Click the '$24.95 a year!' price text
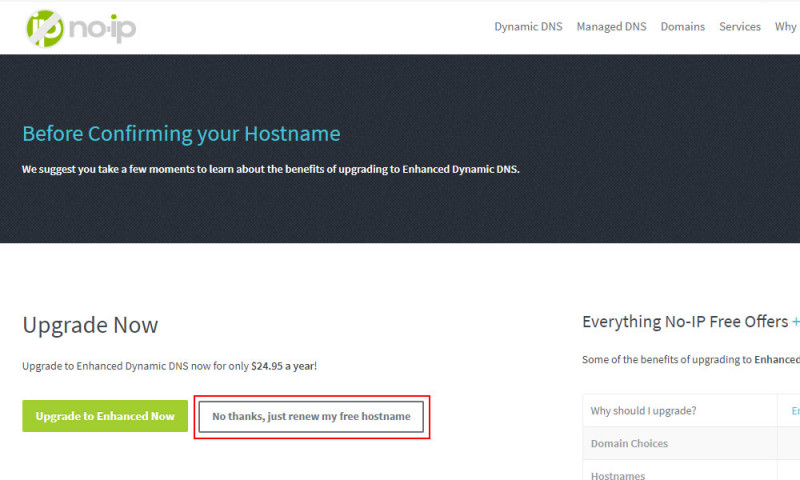This screenshot has height=480, width=800. 284,366
